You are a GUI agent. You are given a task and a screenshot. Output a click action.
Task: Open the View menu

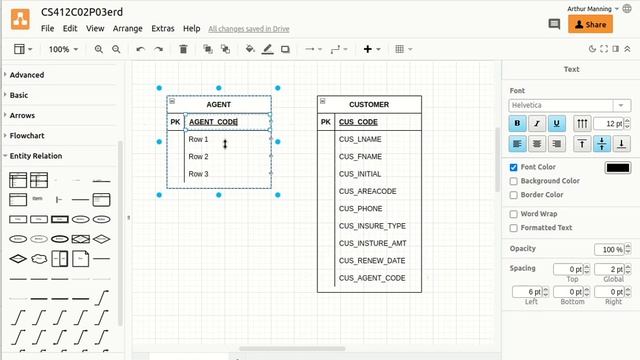(95, 28)
